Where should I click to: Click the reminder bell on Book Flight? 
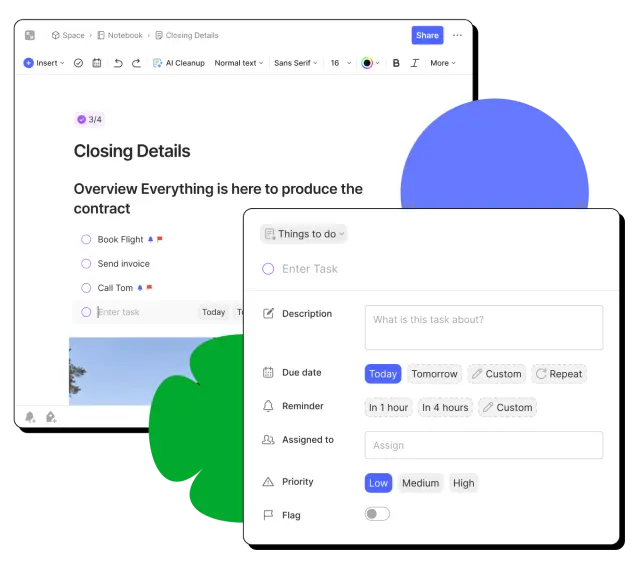click(151, 239)
